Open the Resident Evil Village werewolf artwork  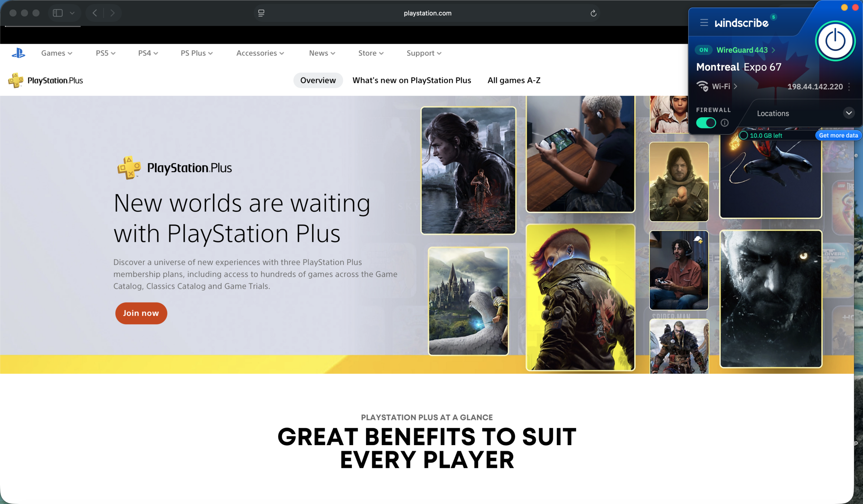pyautogui.click(x=771, y=299)
